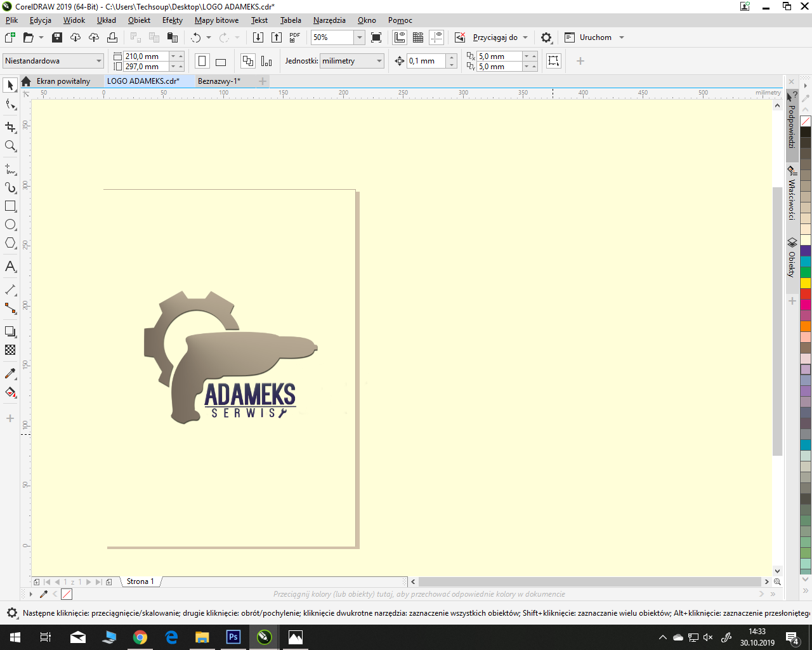Select the Crop tool in toolbox
Viewport: 812px width, 650px height.
coord(10,127)
